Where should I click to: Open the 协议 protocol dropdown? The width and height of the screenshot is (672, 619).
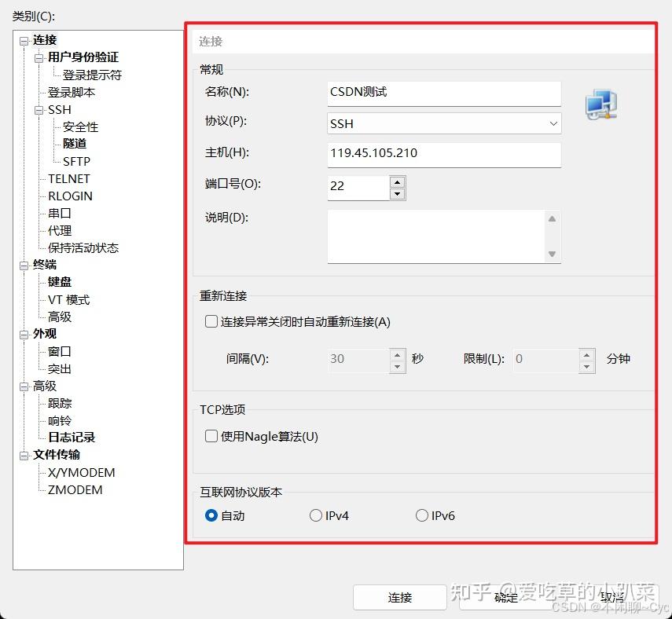point(553,123)
